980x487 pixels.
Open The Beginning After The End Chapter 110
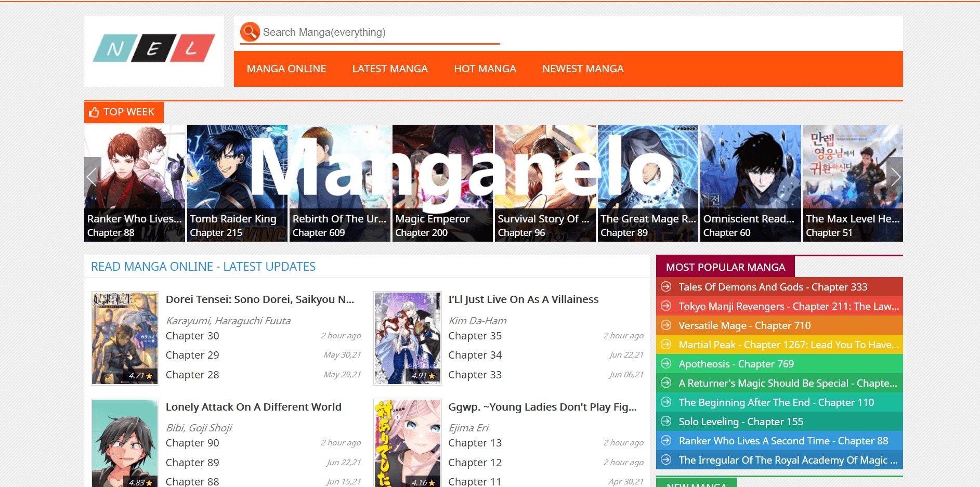[x=776, y=402]
